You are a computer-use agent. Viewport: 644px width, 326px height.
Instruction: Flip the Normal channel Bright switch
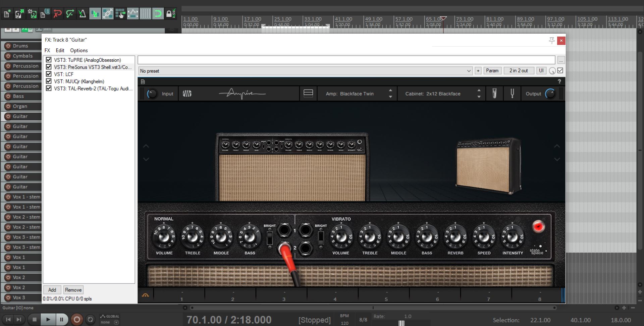[x=269, y=238]
